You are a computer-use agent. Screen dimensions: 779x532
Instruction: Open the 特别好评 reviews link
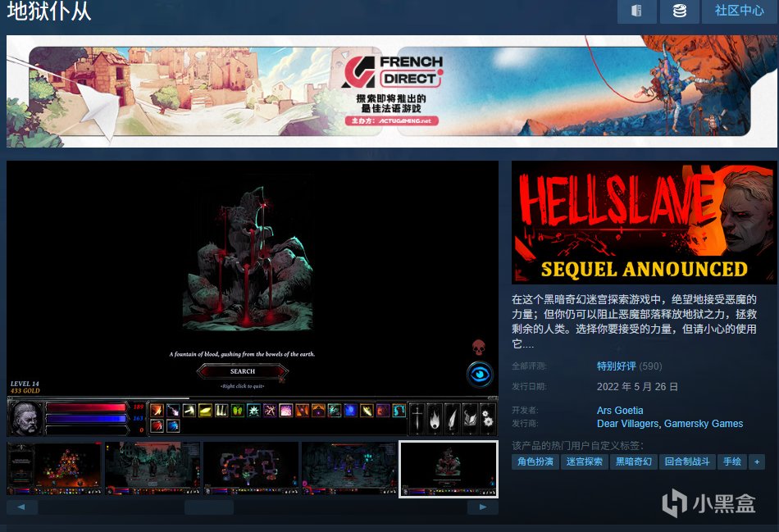click(616, 366)
